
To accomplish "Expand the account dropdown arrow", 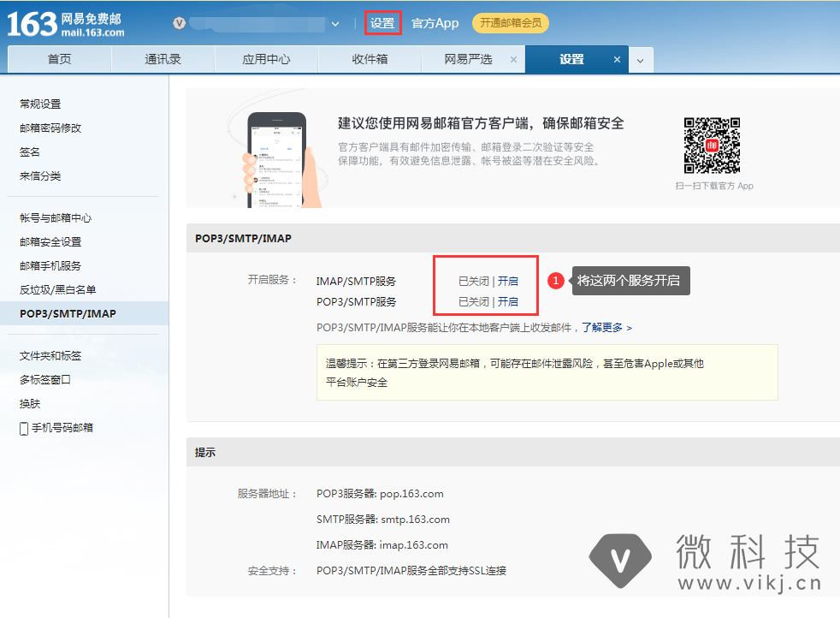I will pos(335,24).
